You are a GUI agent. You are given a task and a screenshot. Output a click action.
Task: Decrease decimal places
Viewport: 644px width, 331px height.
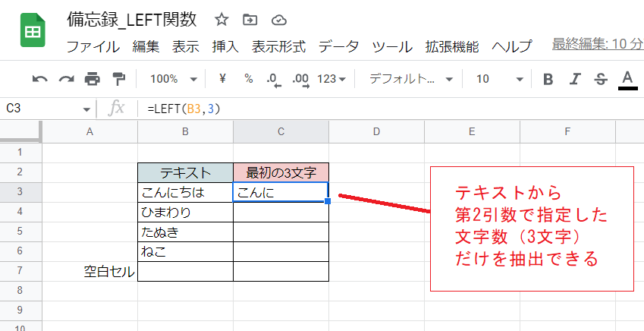pyautogui.click(x=274, y=80)
